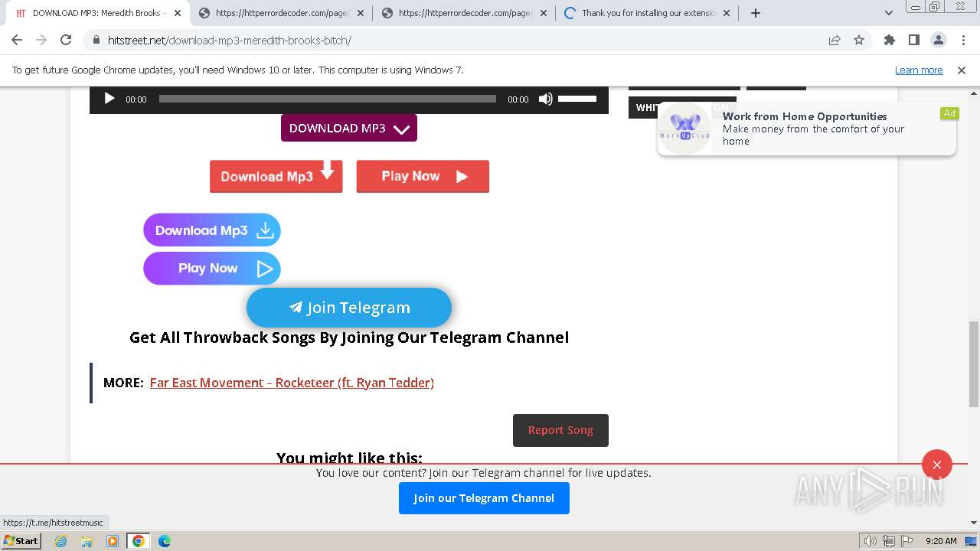This screenshot has width=980, height=551.
Task: Select Chrome in the taskbar
Action: (139, 541)
